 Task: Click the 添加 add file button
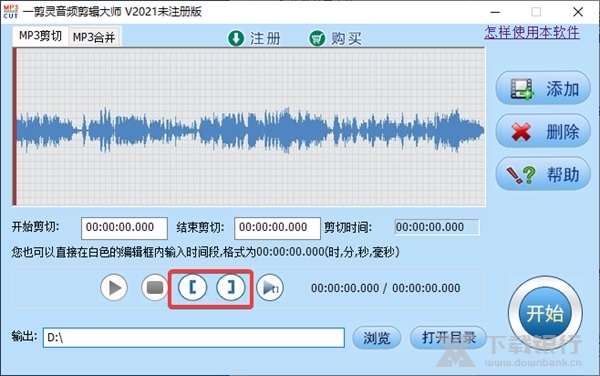tap(543, 88)
